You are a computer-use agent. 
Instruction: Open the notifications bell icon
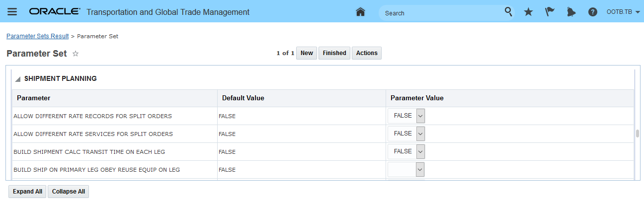point(571,12)
